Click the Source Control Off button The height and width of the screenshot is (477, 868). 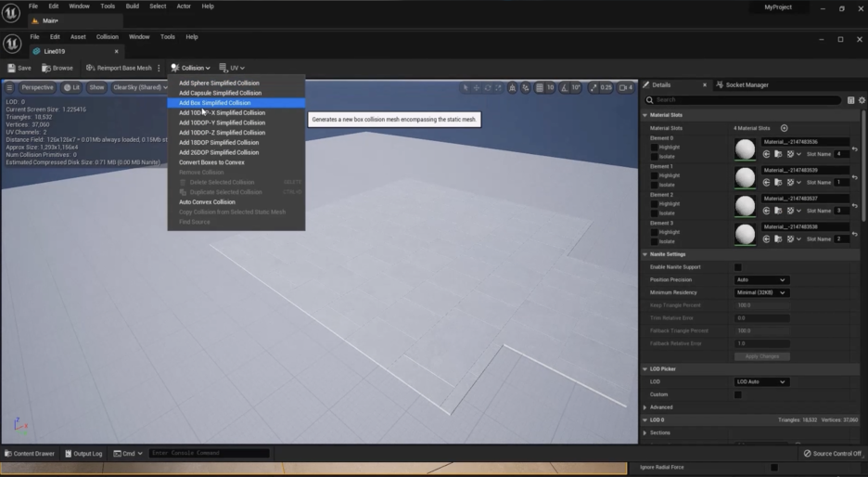click(832, 453)
